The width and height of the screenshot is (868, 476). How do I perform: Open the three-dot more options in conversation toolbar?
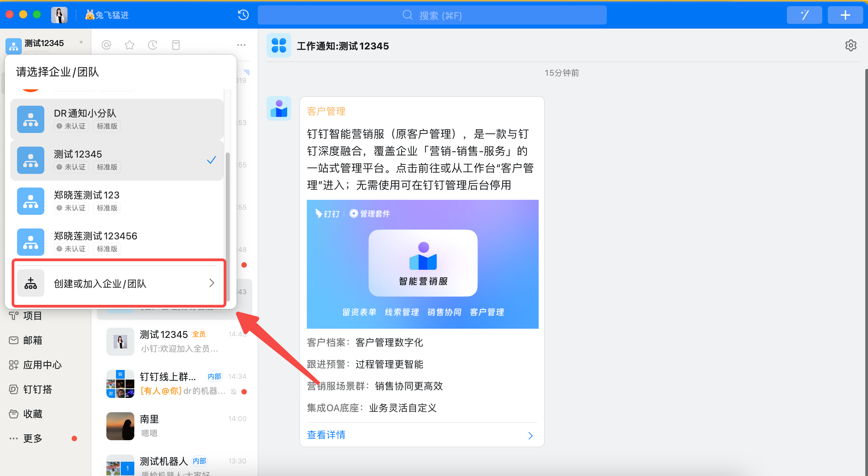coord(241,45)
